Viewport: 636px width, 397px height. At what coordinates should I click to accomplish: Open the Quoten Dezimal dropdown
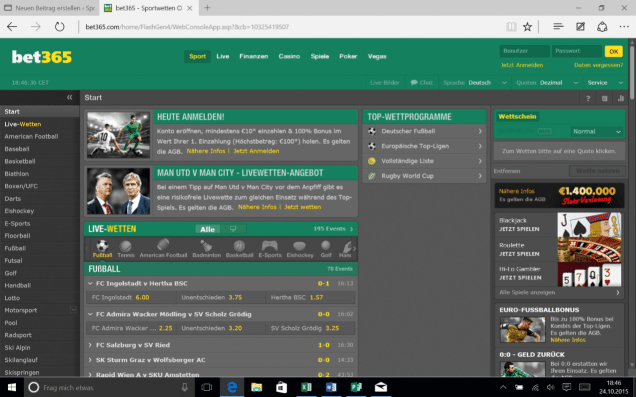547,82
